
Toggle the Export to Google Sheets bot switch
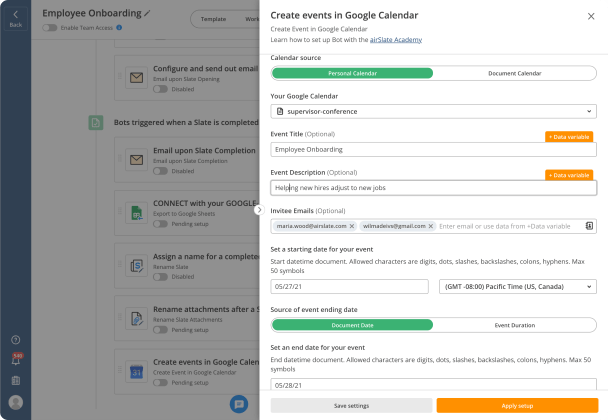pyautogui.click(x=160, y=224)
